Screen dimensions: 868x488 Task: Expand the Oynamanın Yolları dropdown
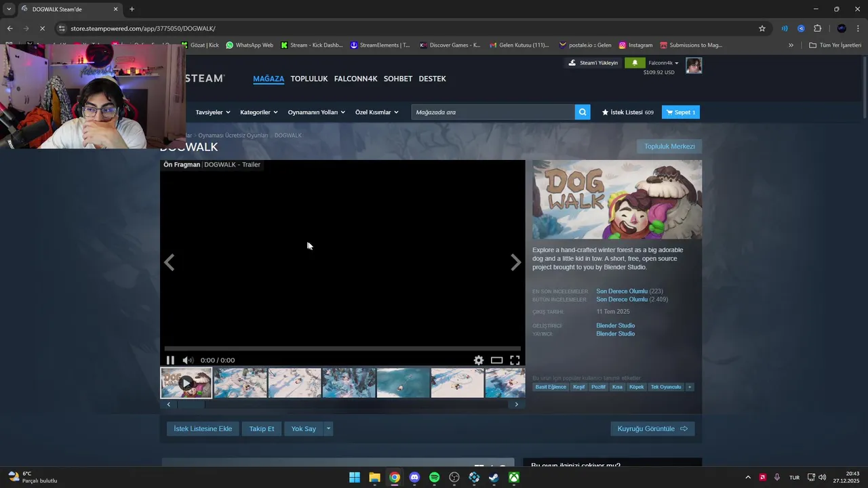tap(317, 113)
